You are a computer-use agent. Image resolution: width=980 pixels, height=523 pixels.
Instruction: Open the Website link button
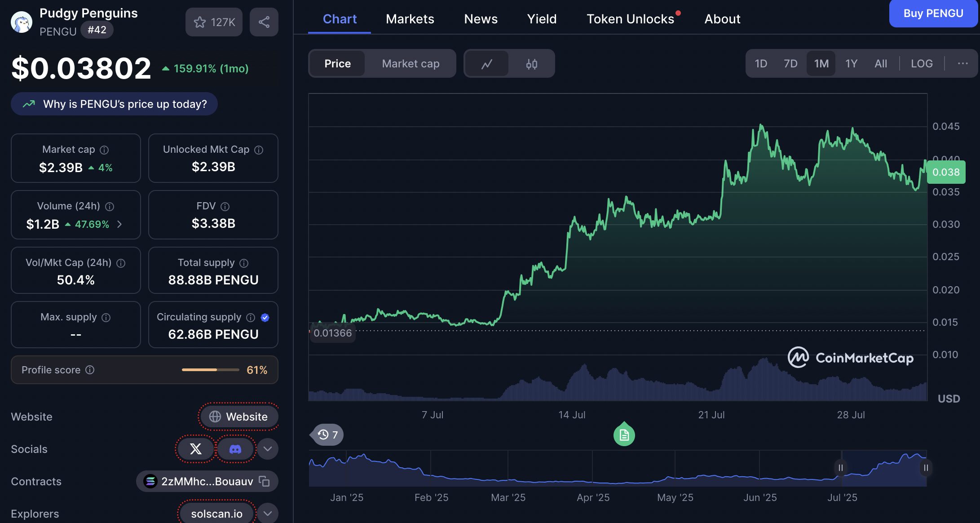click(x=238, y=417)
